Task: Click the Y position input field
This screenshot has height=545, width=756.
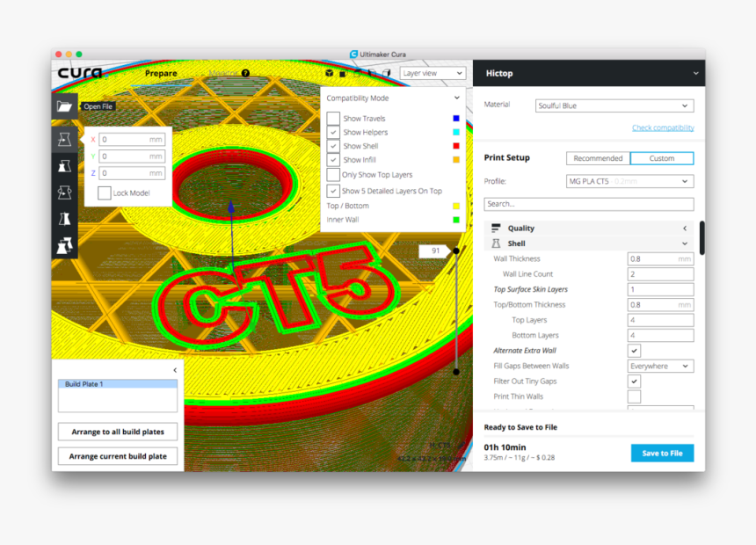Action: click(x=132, y=156)
